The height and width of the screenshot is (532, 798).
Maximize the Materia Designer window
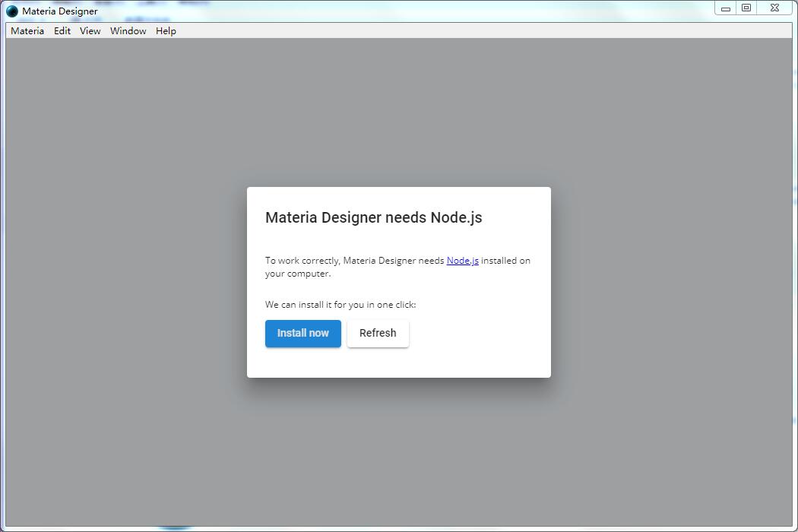click(746, 8)
